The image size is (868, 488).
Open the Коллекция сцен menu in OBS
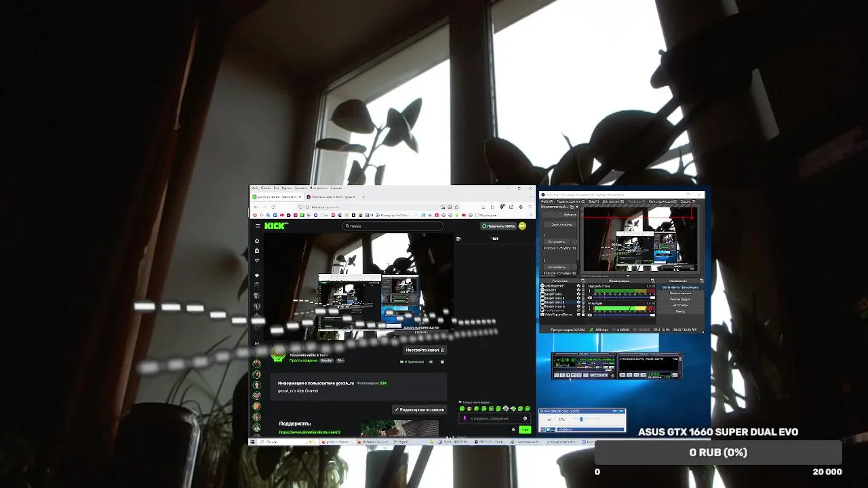click(663, 201)
